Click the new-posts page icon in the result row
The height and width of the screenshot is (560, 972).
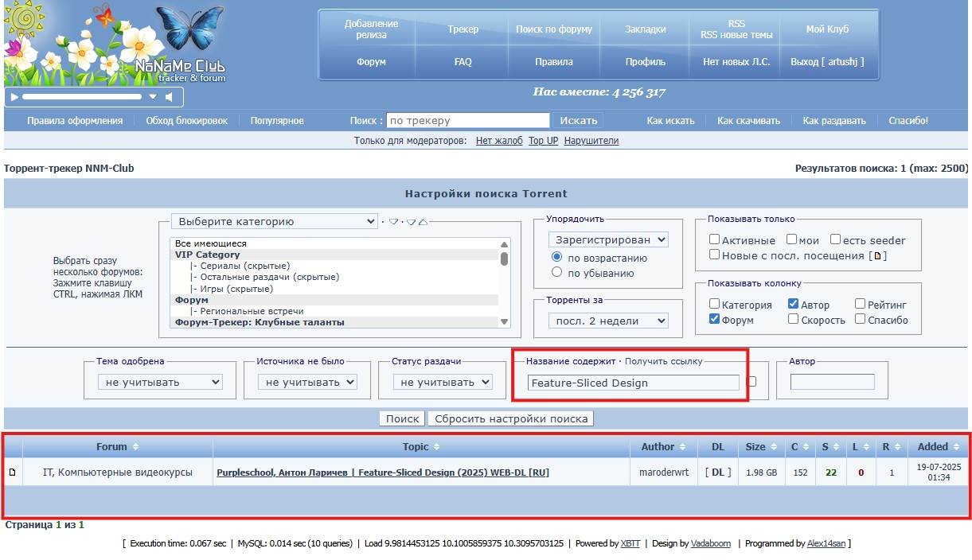point(12,472)
